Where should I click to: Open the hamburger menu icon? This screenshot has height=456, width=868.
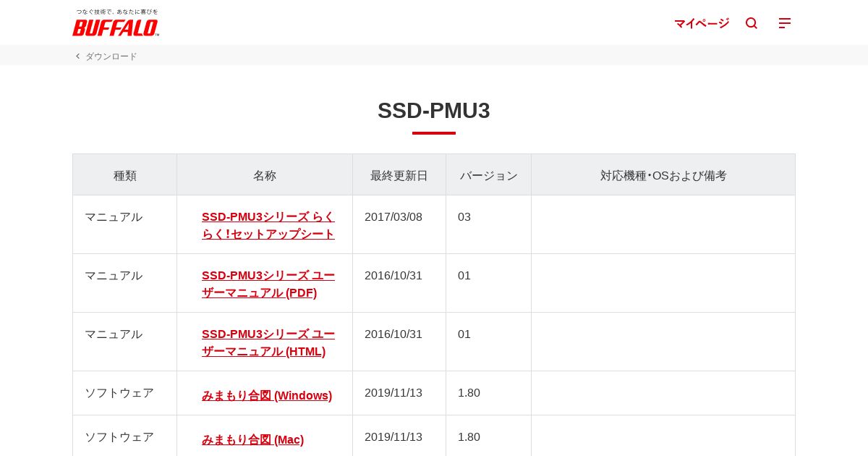pyautogui.click(x=785, y=23)
